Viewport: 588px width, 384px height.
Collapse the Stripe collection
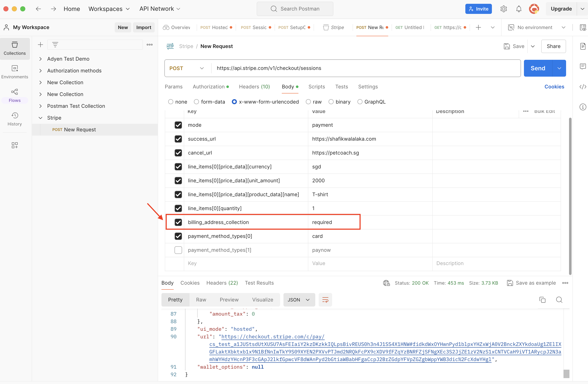click(x=40, y=118)
